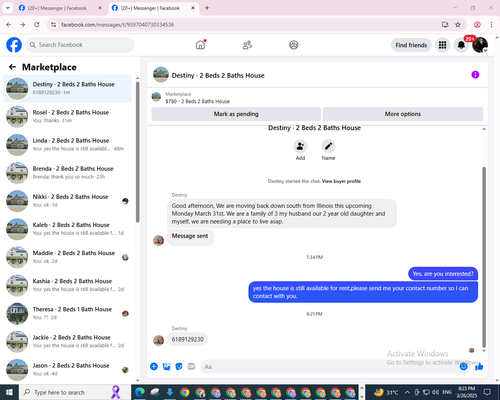This screenshot has width=500, height=400.
Task: Open the Windows notification center
Action: pos(487,392)
